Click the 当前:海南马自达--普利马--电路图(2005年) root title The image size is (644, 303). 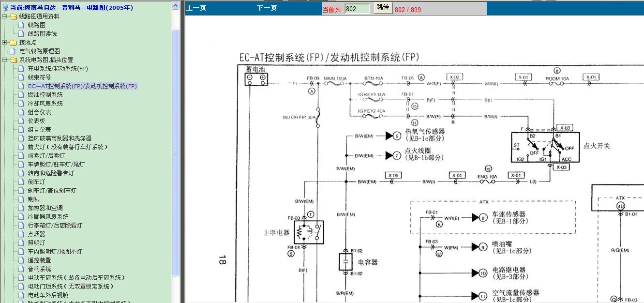point(72,8)
